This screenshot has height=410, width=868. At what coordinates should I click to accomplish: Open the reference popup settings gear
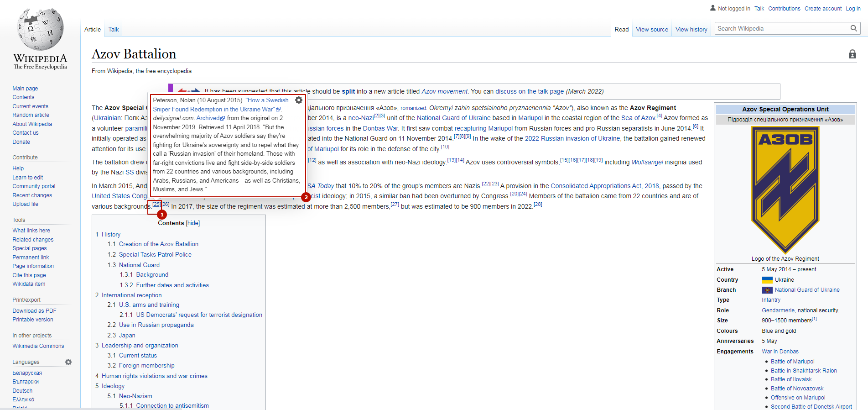click(x=299, y=100)
